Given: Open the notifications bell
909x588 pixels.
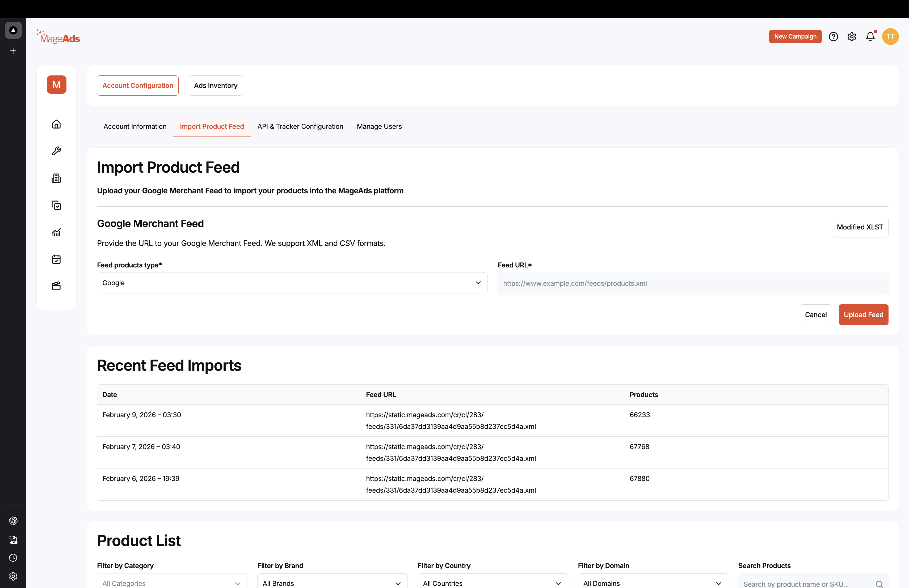Looking at the screenshot, I should pos(870,37).
